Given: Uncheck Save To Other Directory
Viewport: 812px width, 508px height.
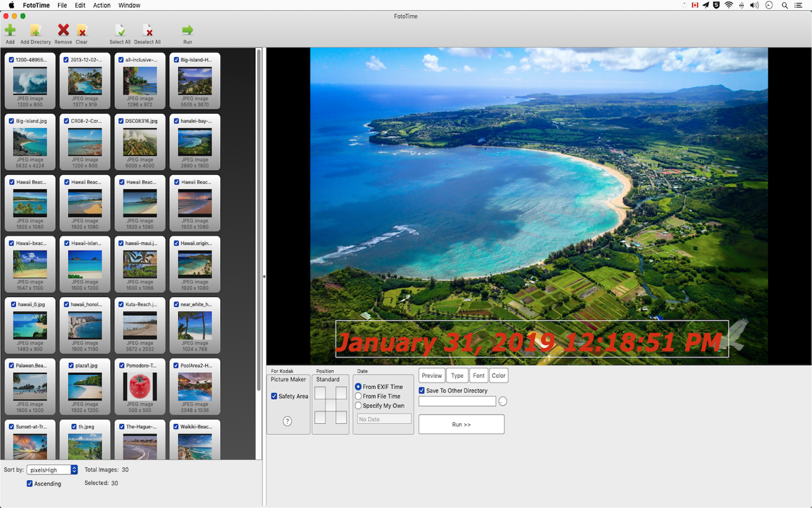Looking at the screenshot, I should click(422, 390).
